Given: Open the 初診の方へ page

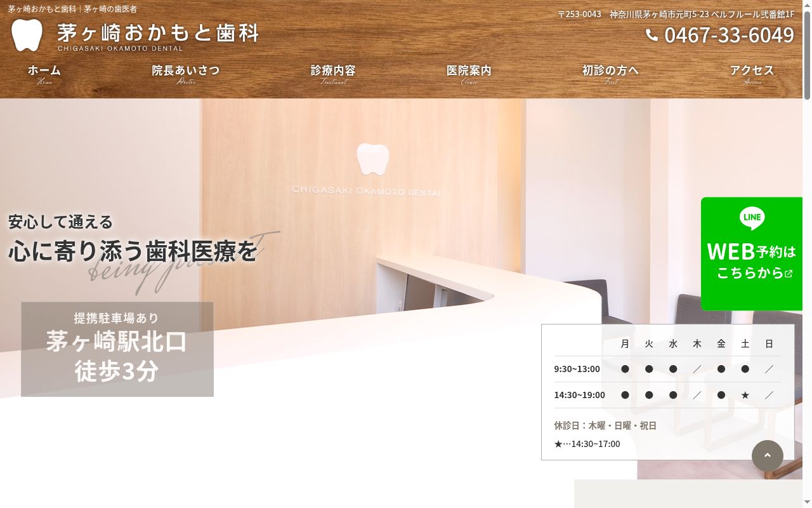Looking at the screenshot, I should tap(610, 74).
